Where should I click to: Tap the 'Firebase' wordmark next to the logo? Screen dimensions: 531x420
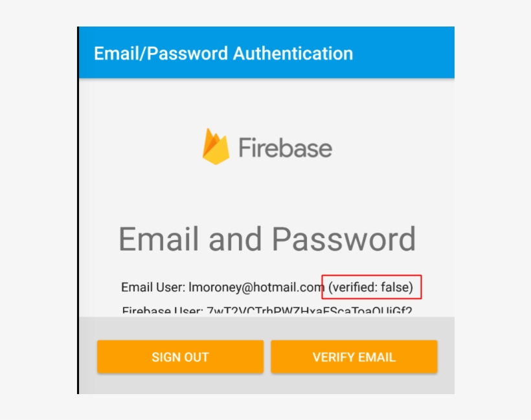[x=287, y=147]
